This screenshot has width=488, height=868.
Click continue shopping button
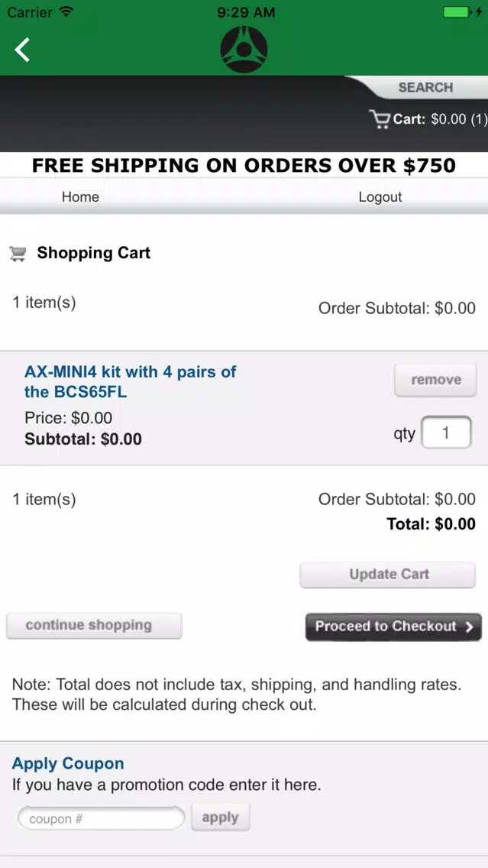tap(94, 626)
